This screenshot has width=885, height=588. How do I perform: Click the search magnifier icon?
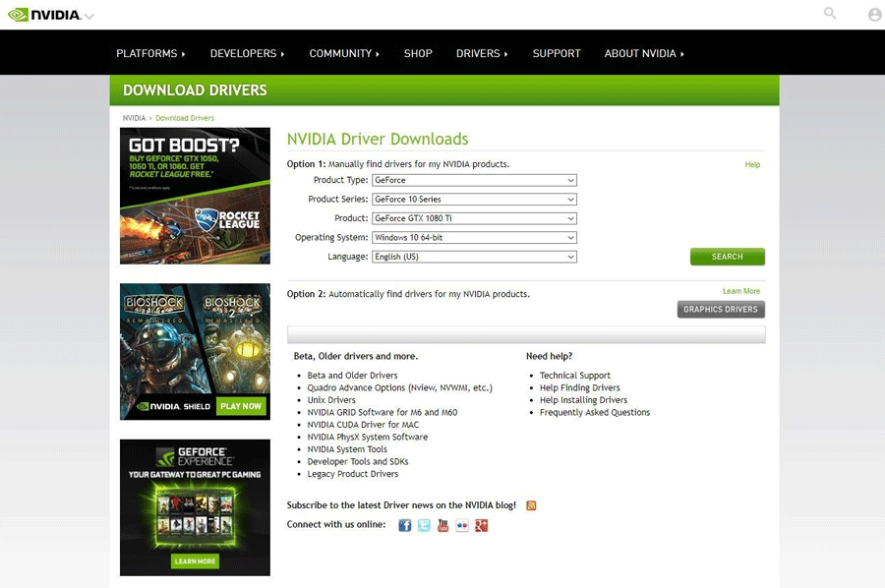830,13
